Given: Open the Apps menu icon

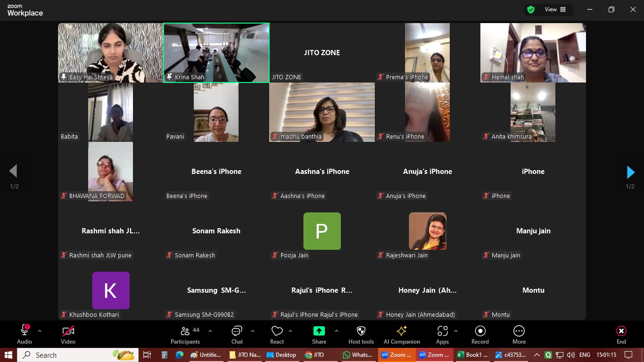Looking at the screenshot, I should [x=442, y=335].
